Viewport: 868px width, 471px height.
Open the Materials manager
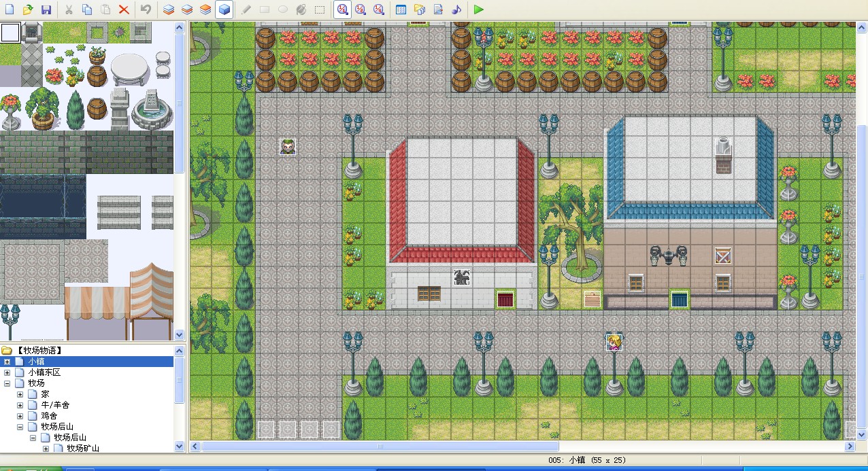420,10
